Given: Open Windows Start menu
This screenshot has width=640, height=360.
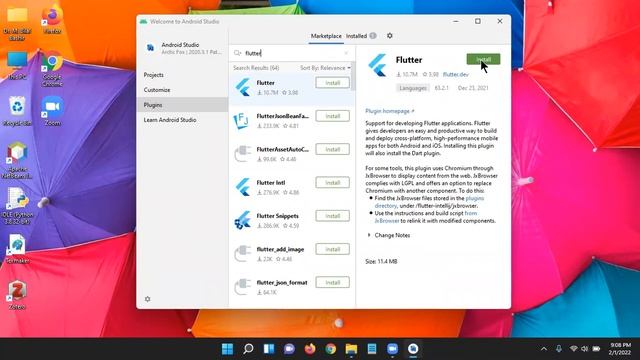Looking at the screenshot, I should 227,349.
